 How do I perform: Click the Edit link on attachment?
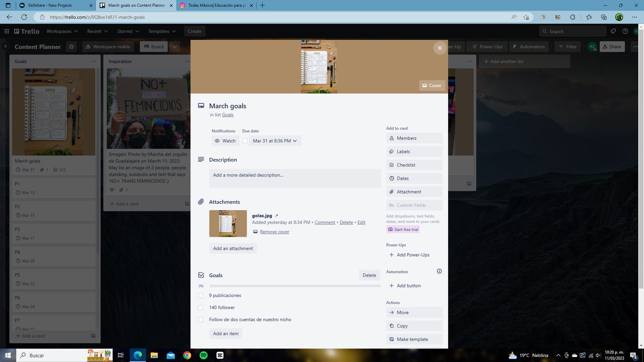(x=361, y=222)
